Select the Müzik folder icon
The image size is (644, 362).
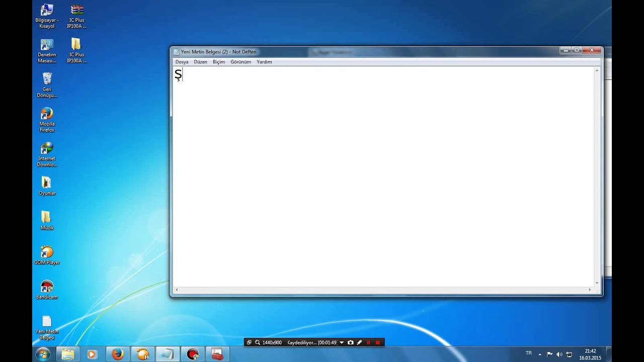[47, 220]
